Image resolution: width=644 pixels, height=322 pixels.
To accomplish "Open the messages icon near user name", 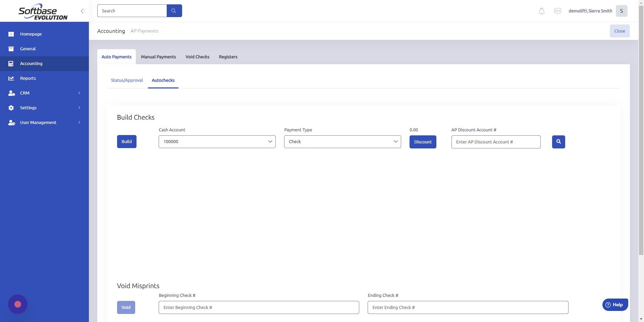I will [x=557, y=11].
